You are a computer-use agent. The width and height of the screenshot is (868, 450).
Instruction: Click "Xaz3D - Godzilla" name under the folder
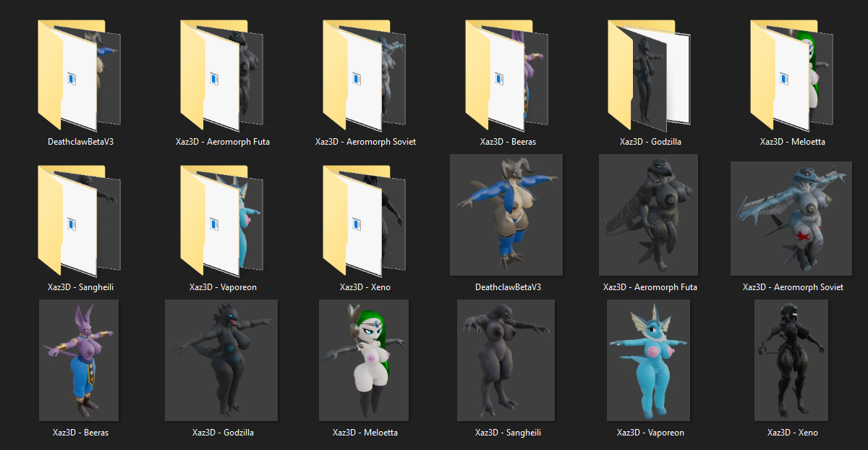click(650, 142)
